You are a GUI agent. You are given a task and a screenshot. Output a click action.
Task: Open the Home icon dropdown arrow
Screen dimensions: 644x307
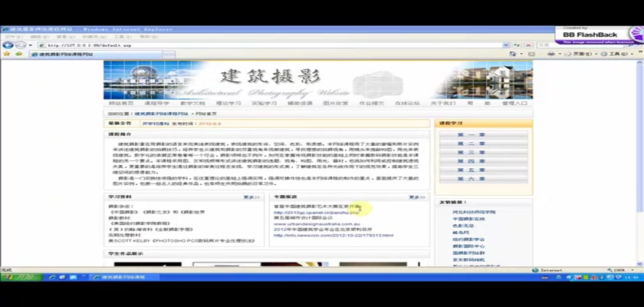(x=521, y=54)
